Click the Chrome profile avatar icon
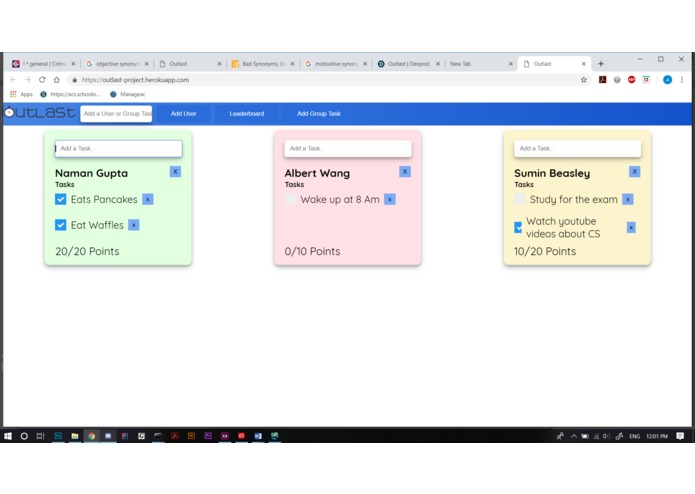The width and height of the screenshot is (695, 494). pos(668,80)
